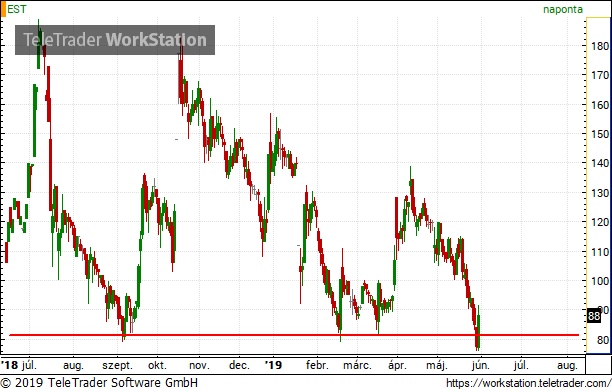Screen dimensions: 612x392
Task: Click the 180 price level on scale
Action: (600, 46)
